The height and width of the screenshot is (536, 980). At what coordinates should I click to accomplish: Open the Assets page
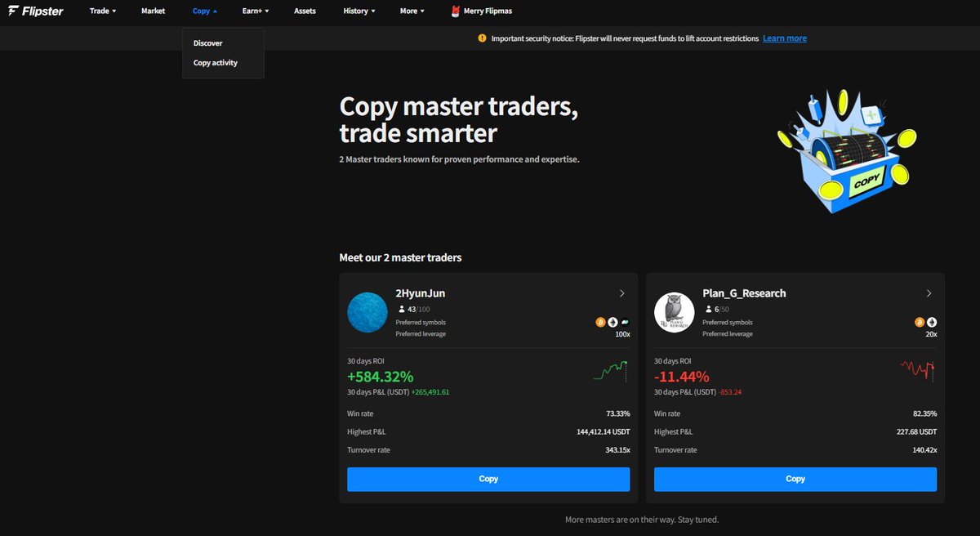pyautogui.click(x=305, y=11)
